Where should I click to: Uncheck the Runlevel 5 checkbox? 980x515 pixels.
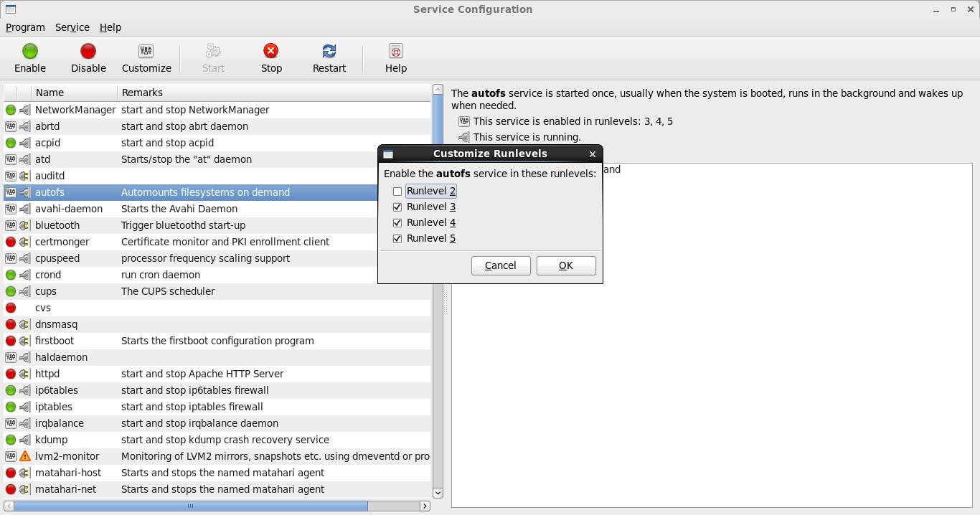click(397, 239)
